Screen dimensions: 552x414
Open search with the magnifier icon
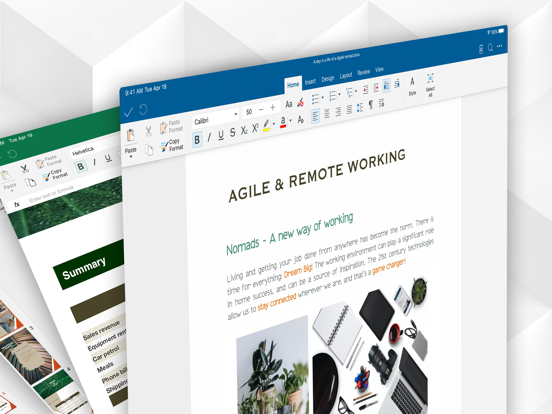pos(490,48)
